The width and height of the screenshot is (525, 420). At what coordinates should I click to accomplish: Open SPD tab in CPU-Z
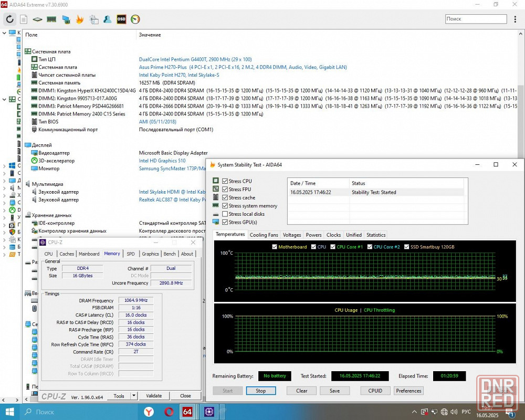[131, 254]
